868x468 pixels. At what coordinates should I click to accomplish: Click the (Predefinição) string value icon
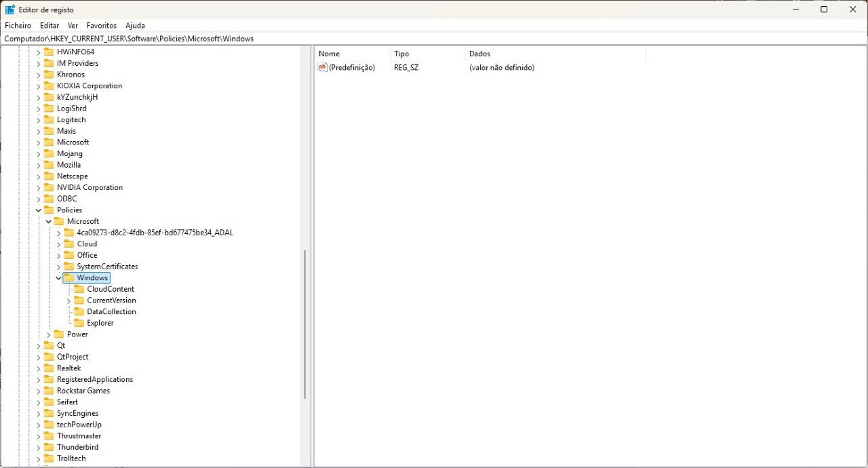coord(323,67)
